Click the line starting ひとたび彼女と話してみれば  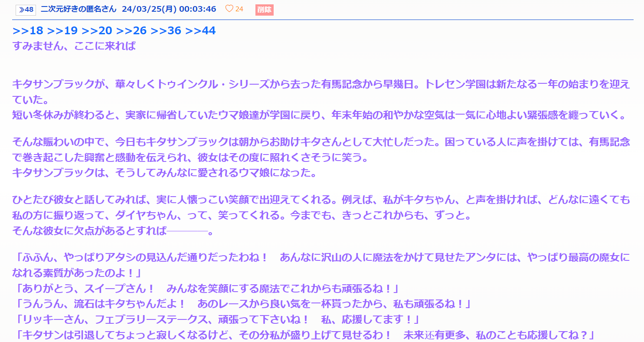tap(321, 200)
